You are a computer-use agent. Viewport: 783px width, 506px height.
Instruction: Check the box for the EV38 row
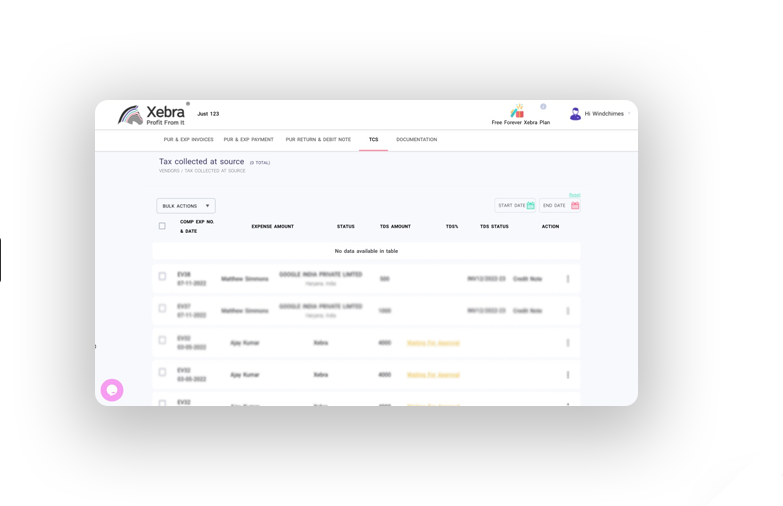(x=162, y=277)
